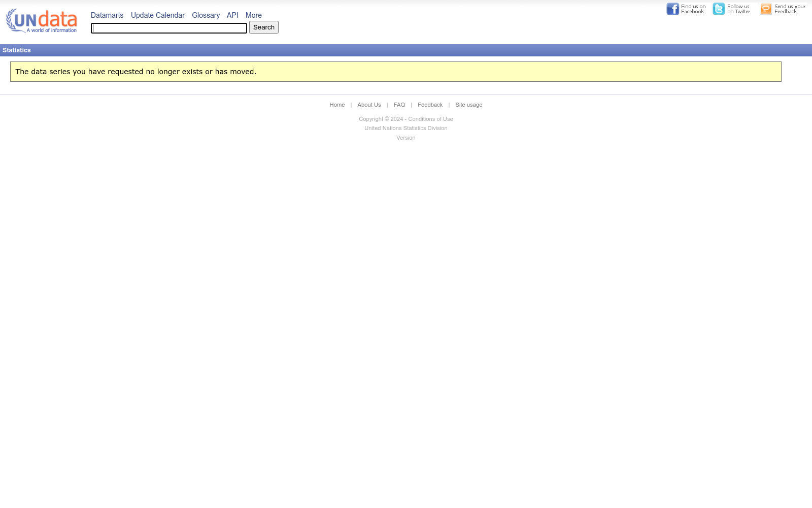Click the 'Follow us on Twitter' text
Screen dimensions: 812x508
(738, 9)
